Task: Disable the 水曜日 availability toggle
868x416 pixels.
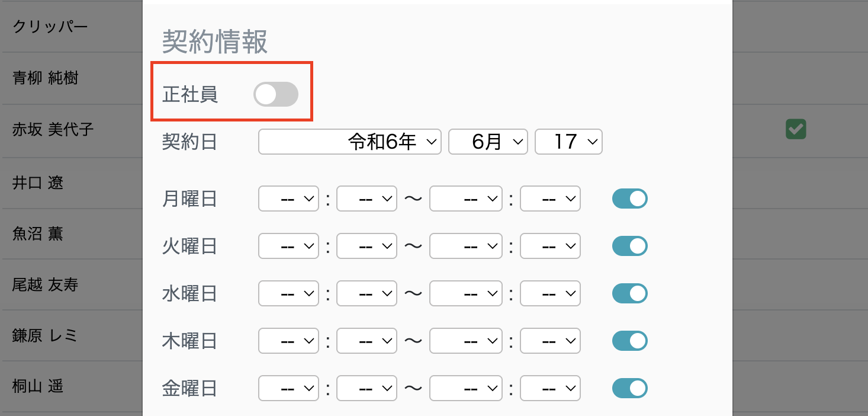Action: point(629,293)
